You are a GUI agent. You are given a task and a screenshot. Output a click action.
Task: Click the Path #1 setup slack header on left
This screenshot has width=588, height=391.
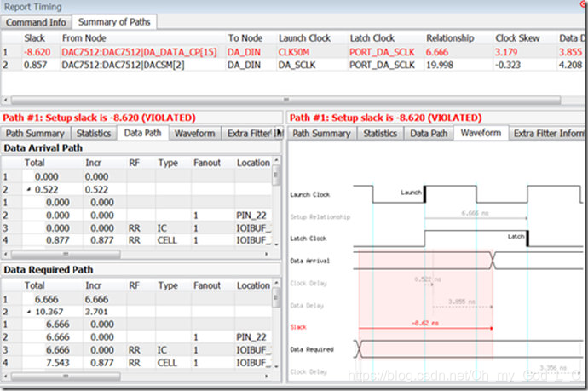(x=99, y=118)
